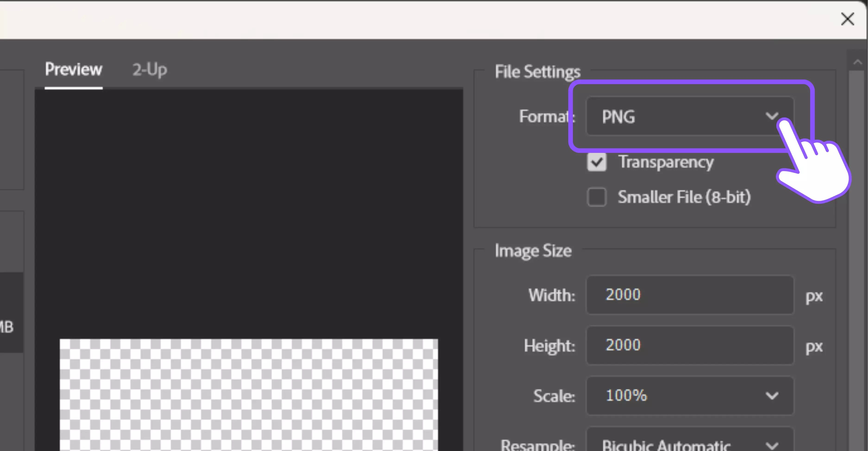Image resolution: width=868 pixels, height=451 pixels.
Task: Click the Width input field
Action: coord(690,295)
